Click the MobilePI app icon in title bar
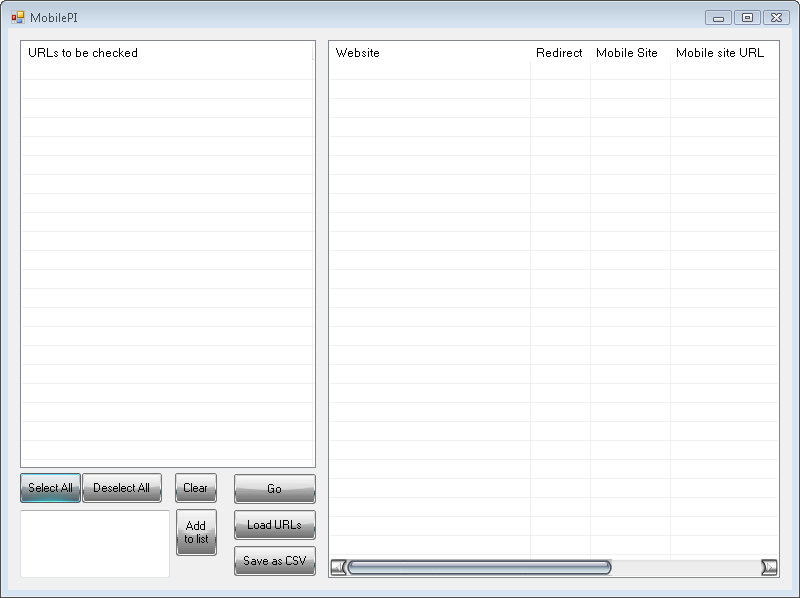The width and height of the screenshot is (800, 598). click(18, 17)
